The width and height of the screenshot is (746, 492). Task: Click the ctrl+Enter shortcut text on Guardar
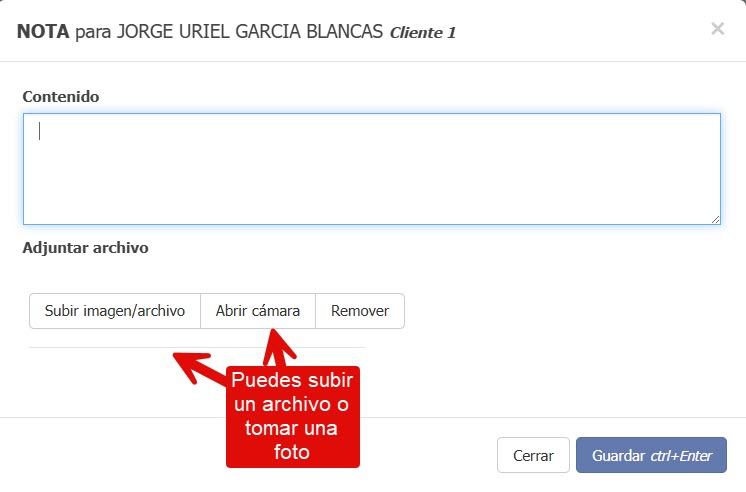point(680,455)
